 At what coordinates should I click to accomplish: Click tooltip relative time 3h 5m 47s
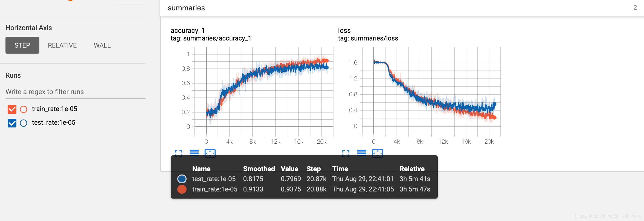(x=415, y=189)
